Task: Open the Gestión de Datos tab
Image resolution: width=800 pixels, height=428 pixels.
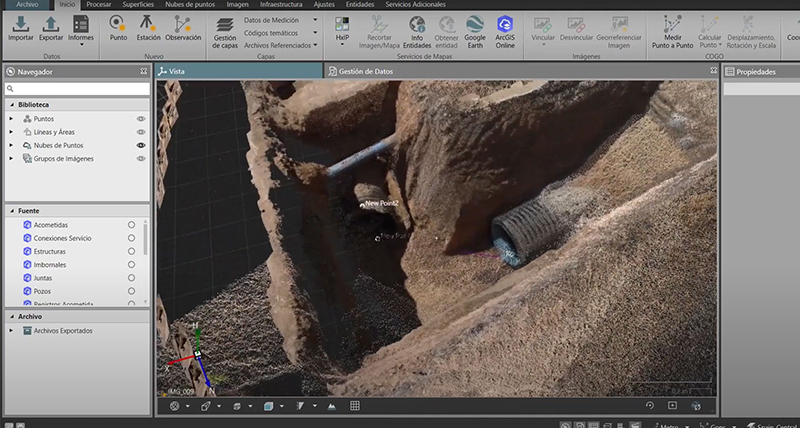Action: [x=365, y=72]
